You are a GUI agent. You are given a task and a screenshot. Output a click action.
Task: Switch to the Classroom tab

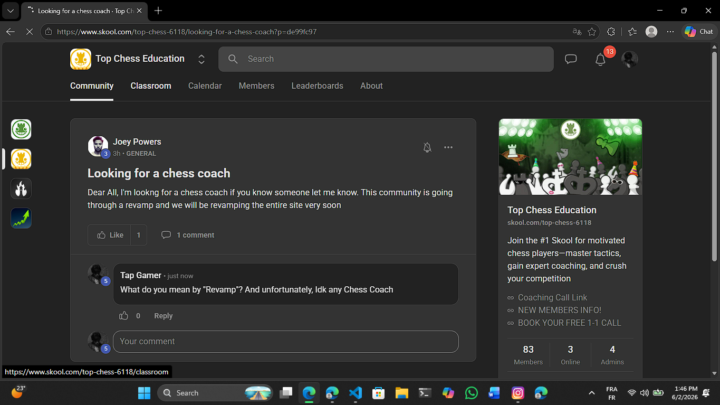point(151,86)
